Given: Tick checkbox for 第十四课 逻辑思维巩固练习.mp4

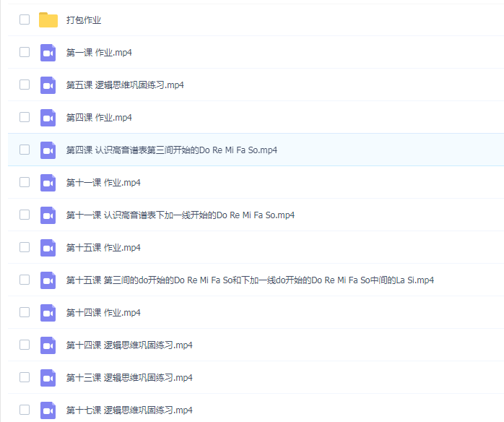Looking at the screenshot, I should click(25, 344).
